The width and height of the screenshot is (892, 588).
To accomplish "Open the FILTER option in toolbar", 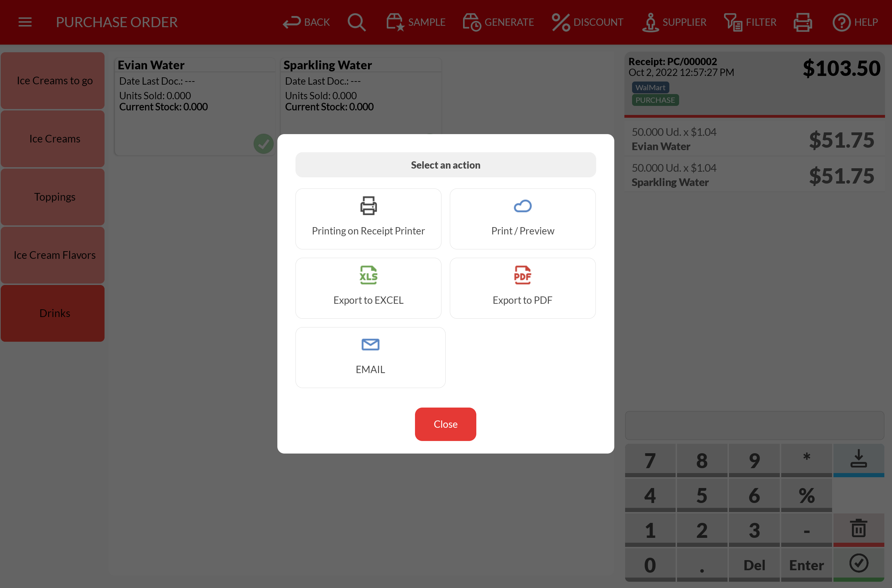I will (x=749, y=22).
